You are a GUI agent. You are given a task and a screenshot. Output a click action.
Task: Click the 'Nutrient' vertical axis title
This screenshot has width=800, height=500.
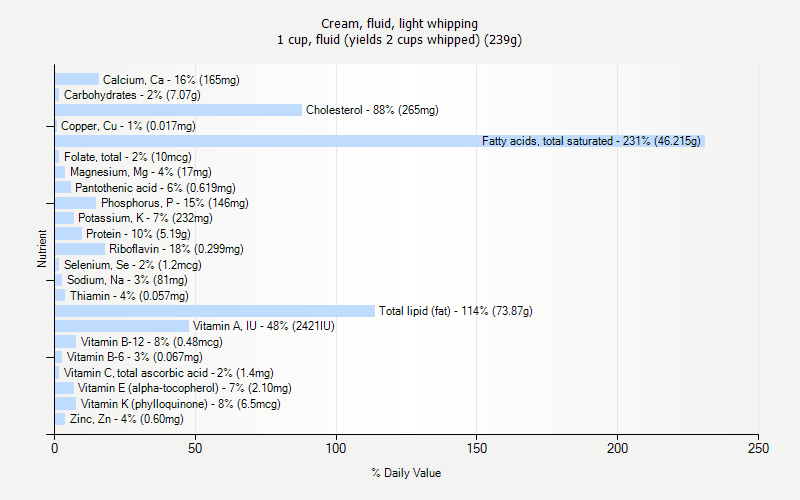pos(42,249)
